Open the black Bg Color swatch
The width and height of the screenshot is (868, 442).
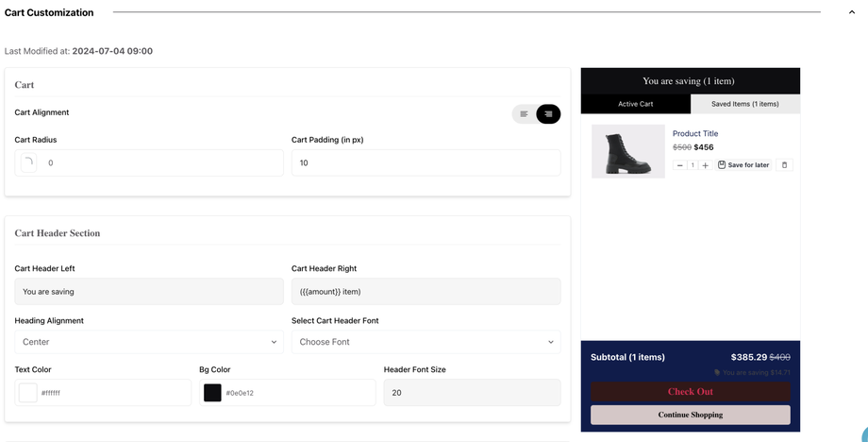point(212,393)
